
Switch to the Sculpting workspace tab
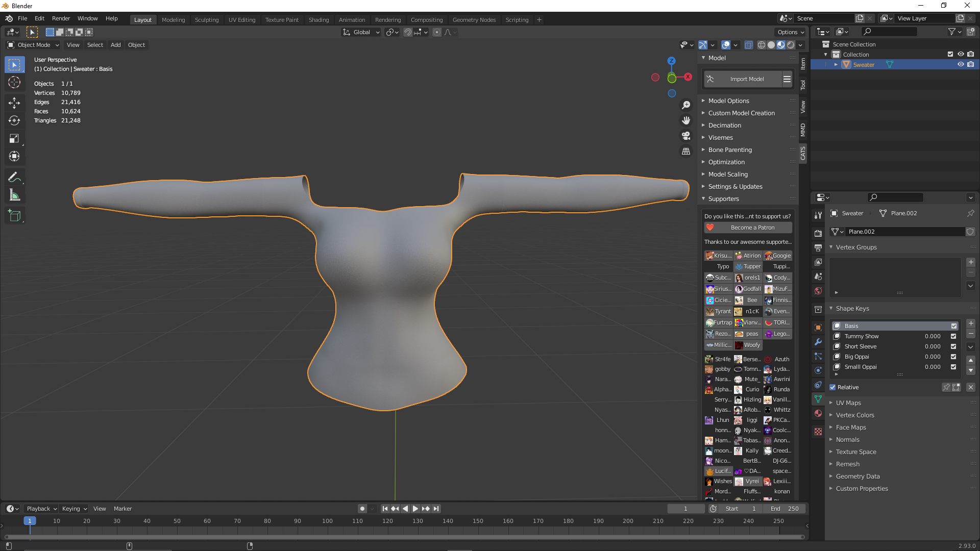pos(206,20)
